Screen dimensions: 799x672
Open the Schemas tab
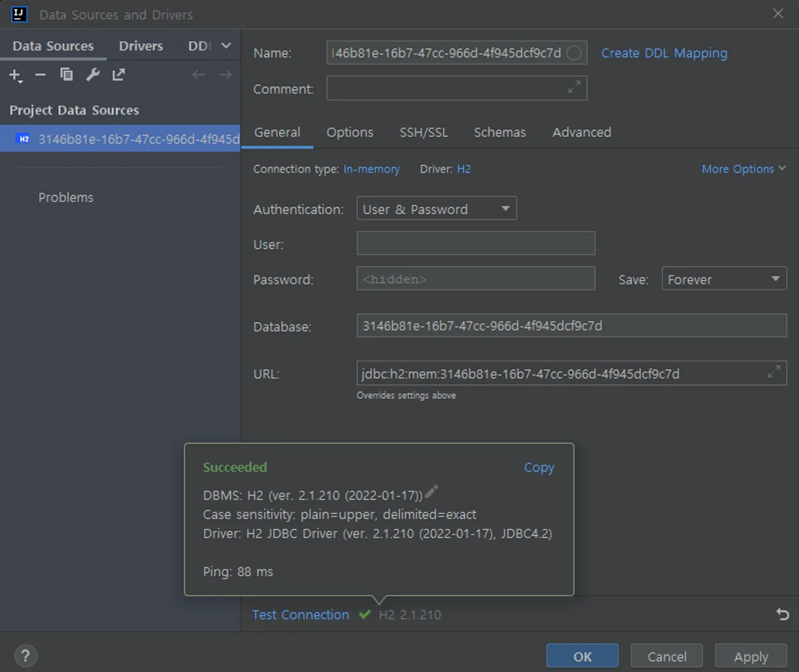point(500,132)
